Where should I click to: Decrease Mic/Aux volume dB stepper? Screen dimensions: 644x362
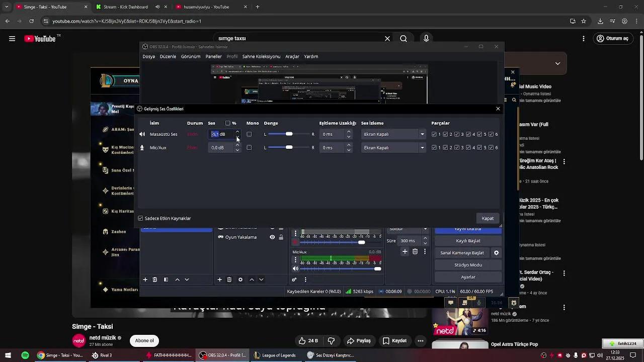coord(237,150)
